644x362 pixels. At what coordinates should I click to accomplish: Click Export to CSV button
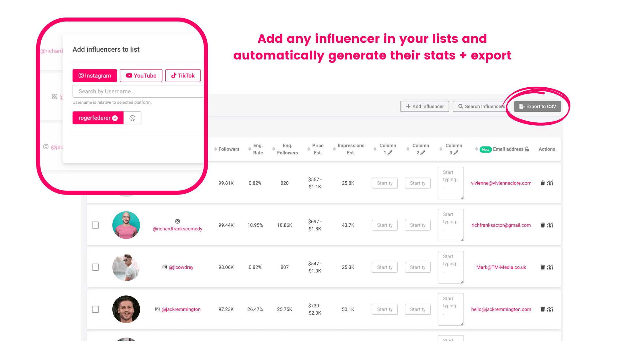coord(537,106)
